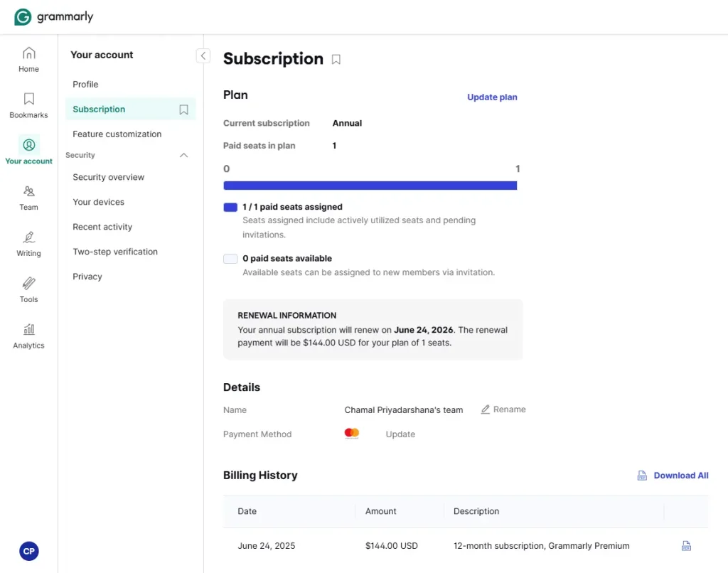Click the Your account panel heading
Viewport: 728px width, 573px height.
102,55
